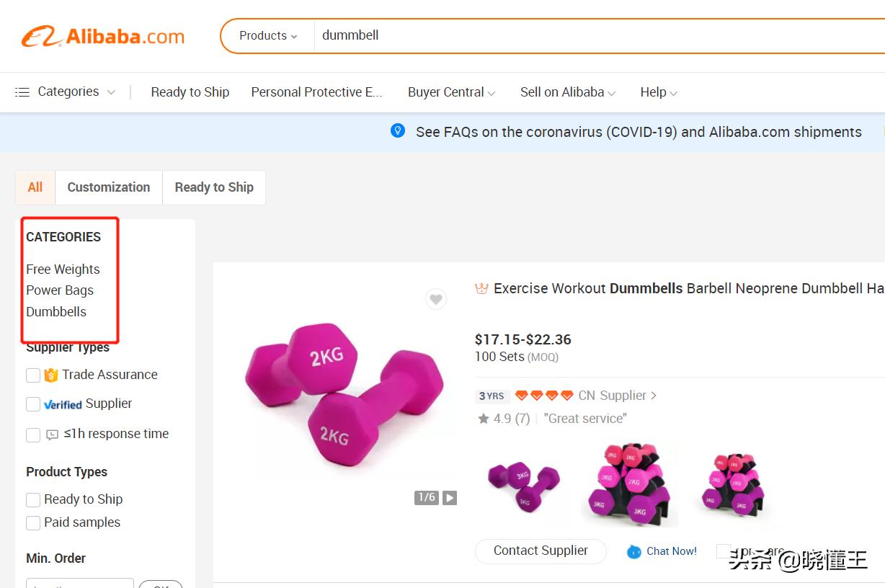885x588 pixels.
Task: Enable the Trade Assurance checkbox
Action: click(33, 375)
